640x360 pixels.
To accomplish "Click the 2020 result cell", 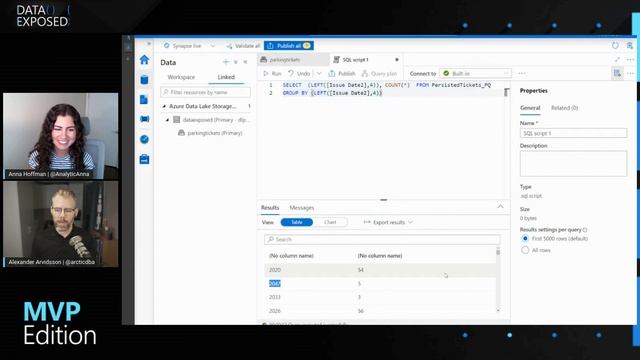I will click(x=275, y=270).
